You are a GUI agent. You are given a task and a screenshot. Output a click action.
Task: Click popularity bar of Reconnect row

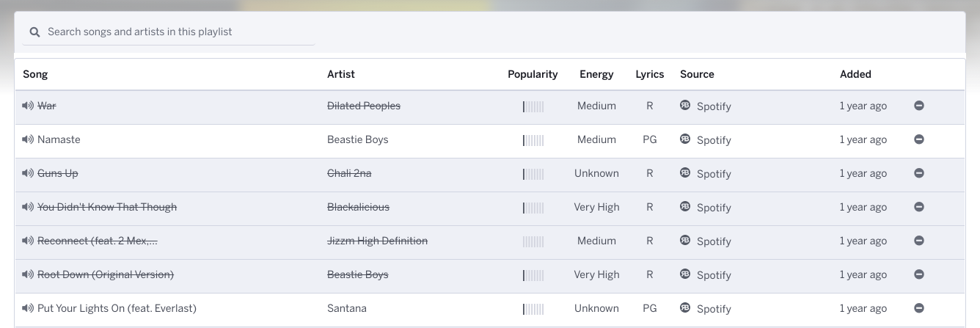click(x=533, y=241)
